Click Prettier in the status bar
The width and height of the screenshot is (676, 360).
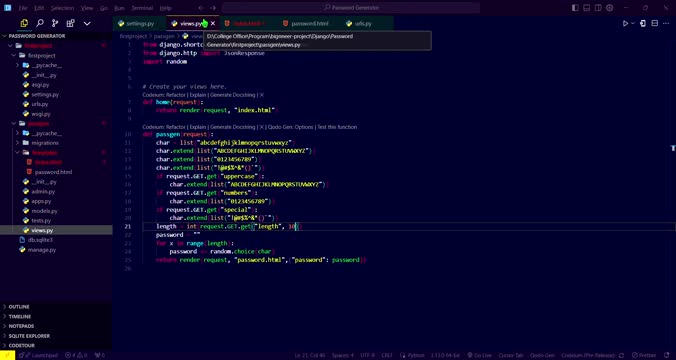point(644,355)
